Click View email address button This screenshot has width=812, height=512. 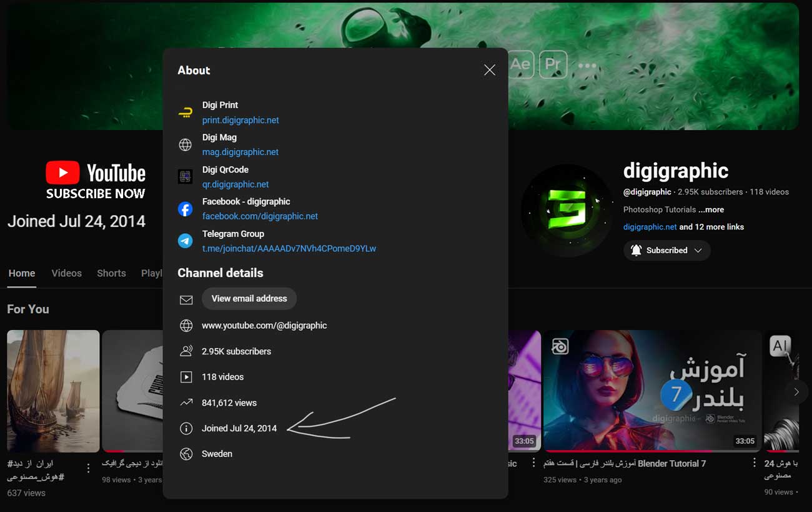pyautogui.click(x=249, y=298)
